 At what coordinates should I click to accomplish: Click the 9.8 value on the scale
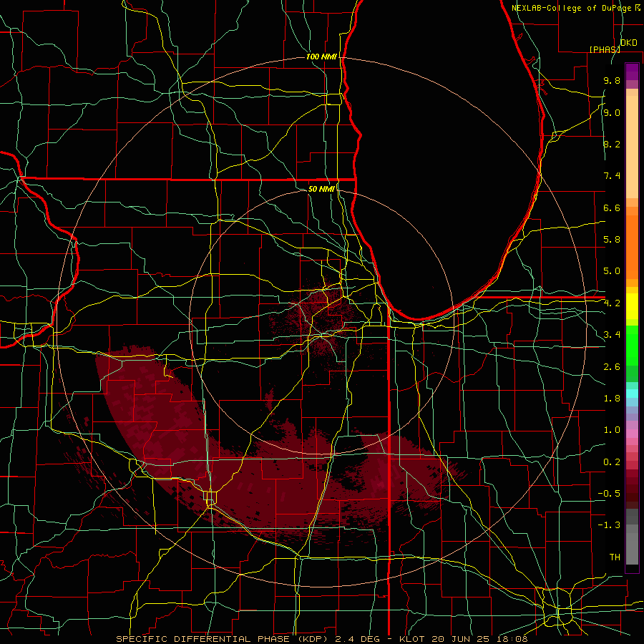(612, 80)
